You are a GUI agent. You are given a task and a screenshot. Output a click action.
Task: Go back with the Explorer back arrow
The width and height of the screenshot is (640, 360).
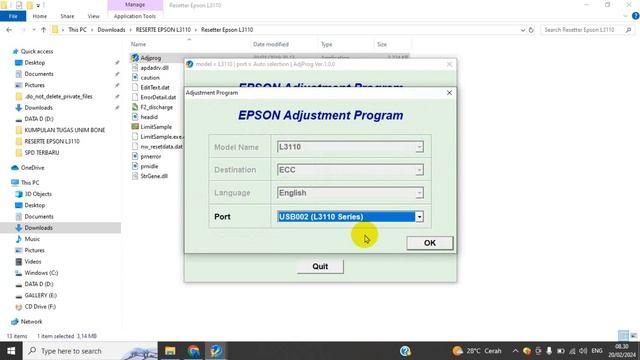tap(9, 30)
